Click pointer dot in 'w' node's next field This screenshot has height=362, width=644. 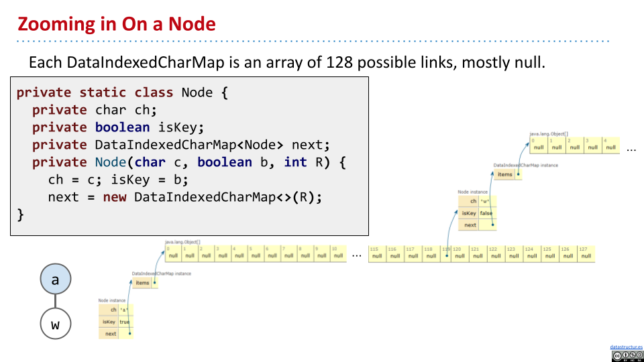492,225
